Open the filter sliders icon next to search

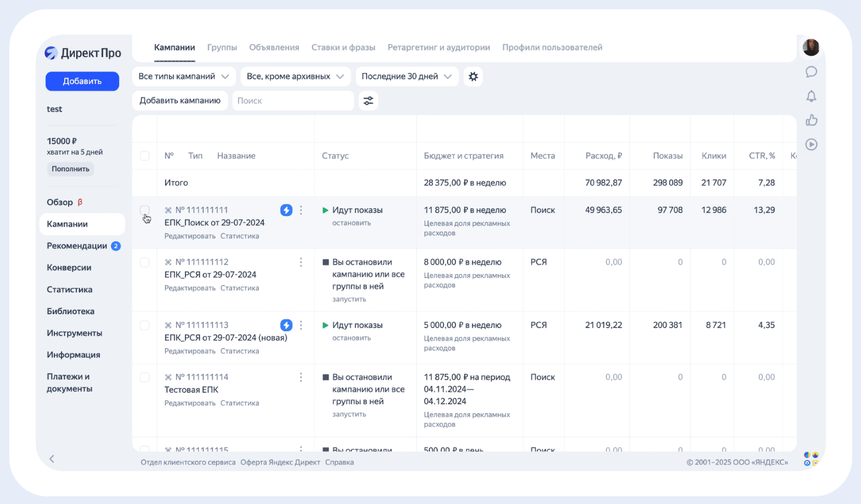368,101
